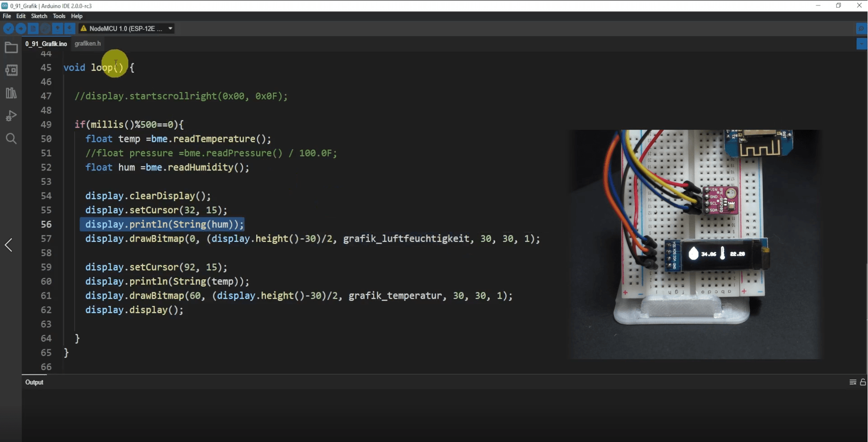Click the highlighted display.println(String(hum)) code line

click(164, 225)
